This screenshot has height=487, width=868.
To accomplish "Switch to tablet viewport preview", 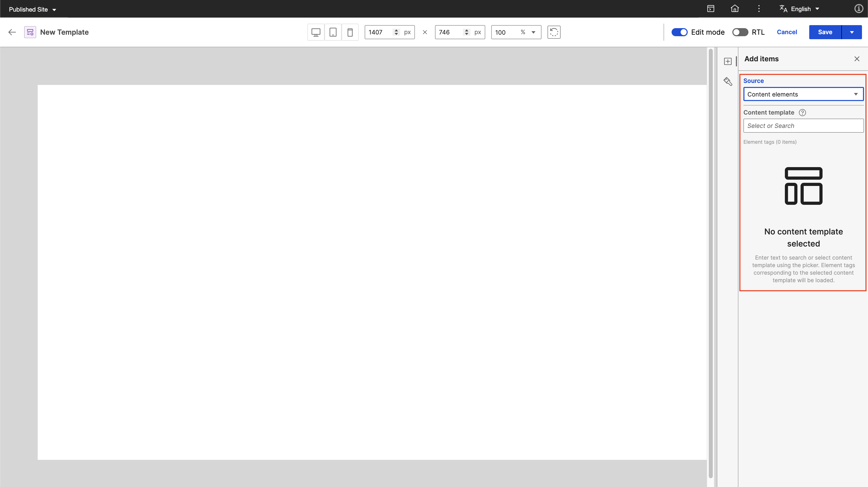I will (333, 32).
